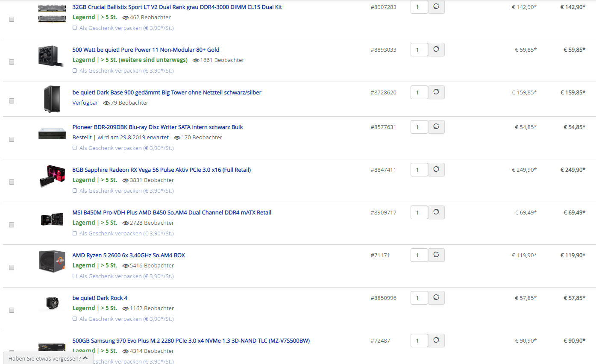Click the eye icon beside 1162 Beobachter
The image size is (596, 364).
click(126, 309)
